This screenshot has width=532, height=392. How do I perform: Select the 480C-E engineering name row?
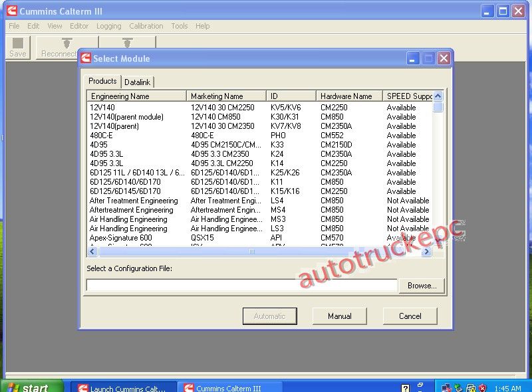[259, 136]
